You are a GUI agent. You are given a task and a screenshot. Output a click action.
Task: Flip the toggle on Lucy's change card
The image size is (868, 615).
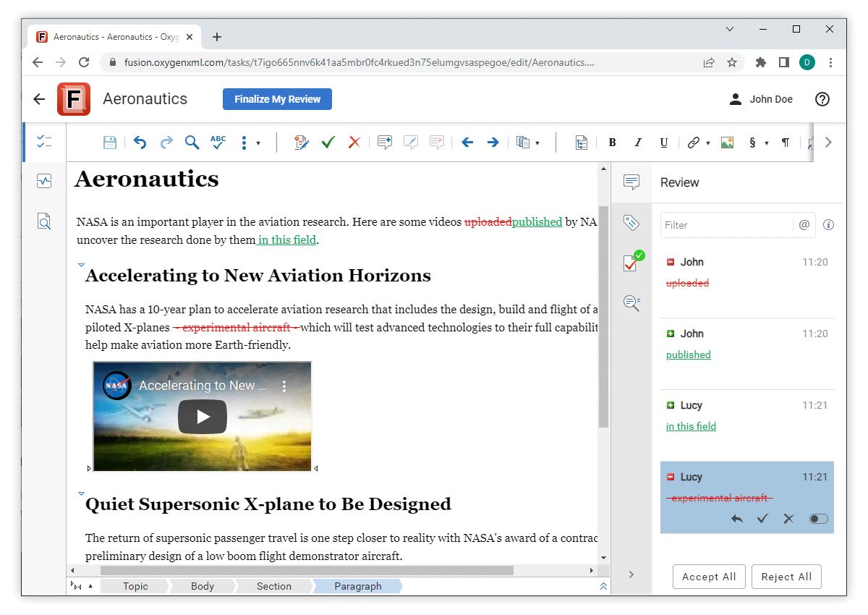[818, 518]
